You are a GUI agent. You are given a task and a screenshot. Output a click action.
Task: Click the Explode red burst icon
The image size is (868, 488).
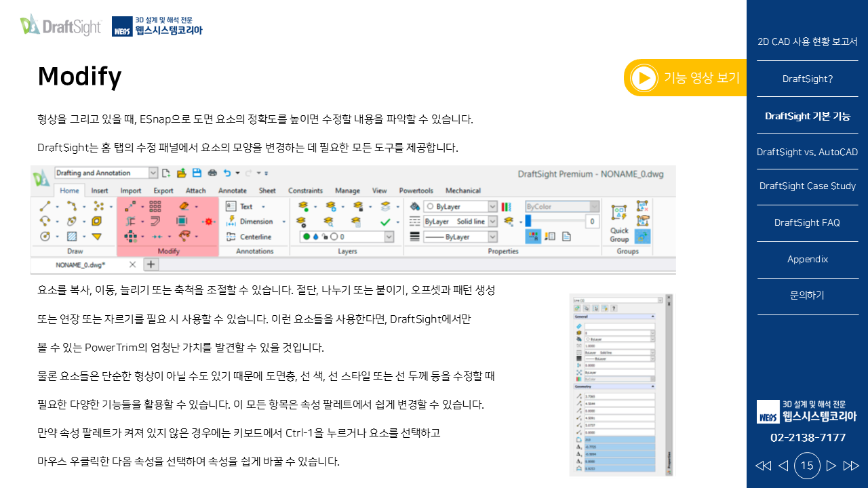click(x=209, y=221)
